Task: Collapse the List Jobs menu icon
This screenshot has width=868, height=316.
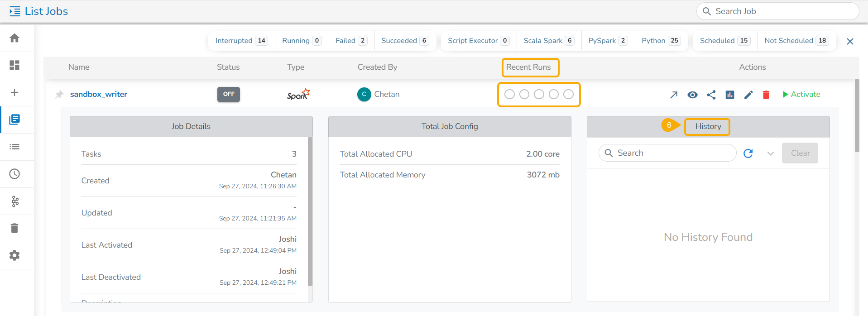Action: tap(15, 11)
